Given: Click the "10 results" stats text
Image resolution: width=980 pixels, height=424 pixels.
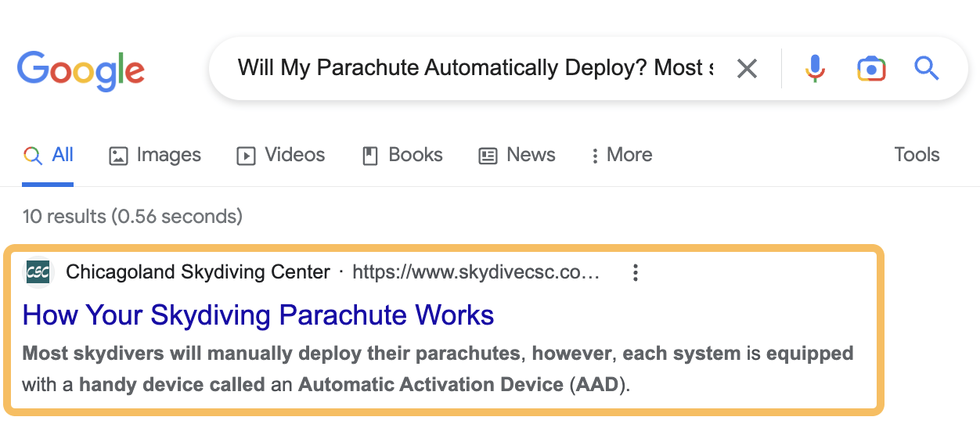Looking at the screenshot, I should tap(132, 216).
